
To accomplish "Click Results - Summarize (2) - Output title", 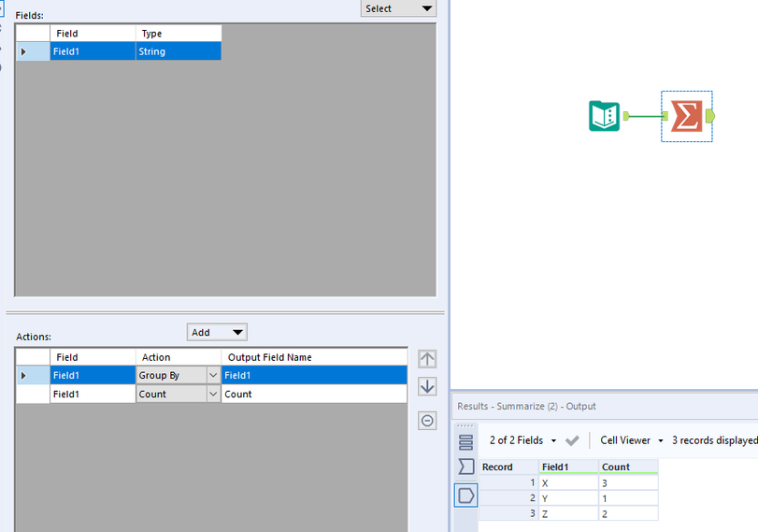I will pyautogui.click(x=526, y=407).
